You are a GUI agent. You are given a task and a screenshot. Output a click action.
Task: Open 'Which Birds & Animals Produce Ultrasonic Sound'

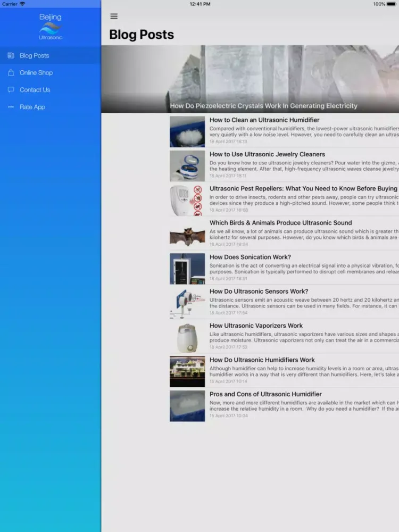(280, 222)
